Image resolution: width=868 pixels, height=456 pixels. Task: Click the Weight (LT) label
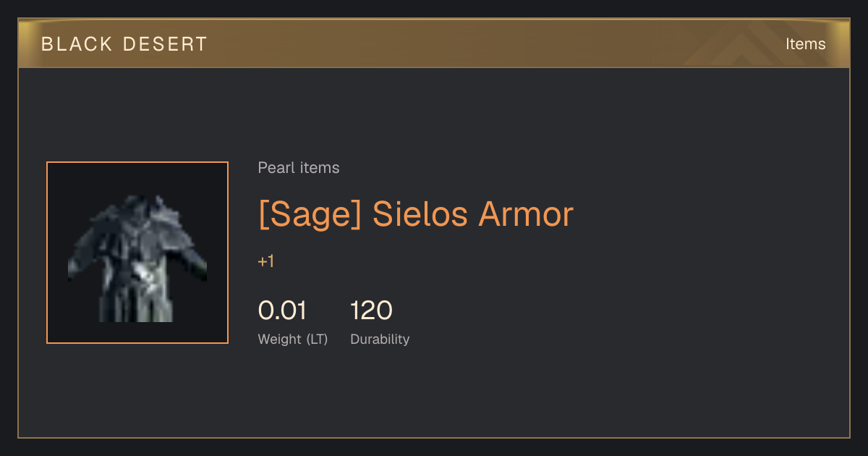point(293,339)
